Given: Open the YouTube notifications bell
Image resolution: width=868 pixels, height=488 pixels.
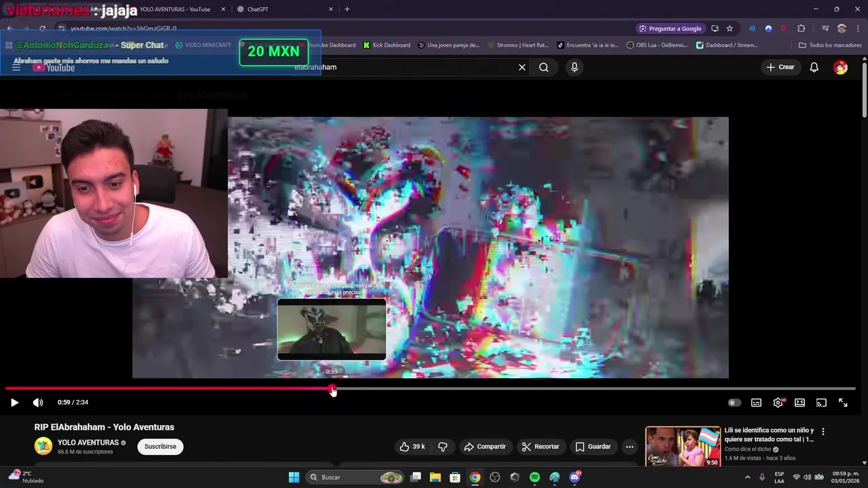Looking at the screenshot, I should pyautogui.click(x=814, y=67).
